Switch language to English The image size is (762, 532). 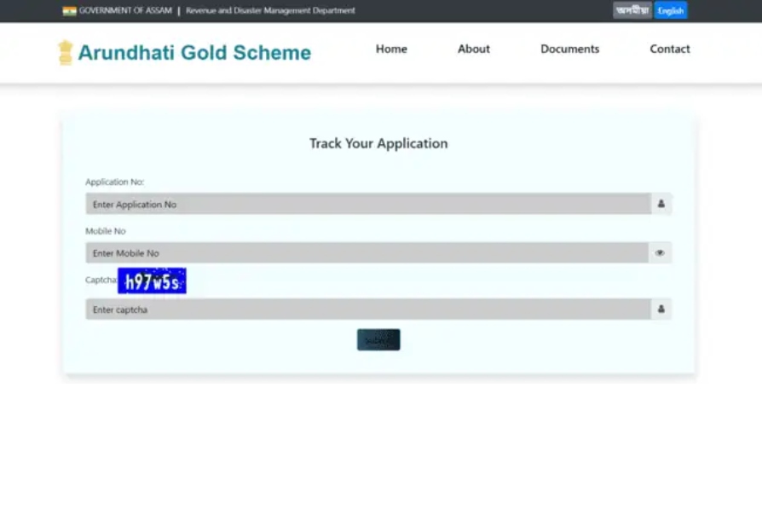671,10
